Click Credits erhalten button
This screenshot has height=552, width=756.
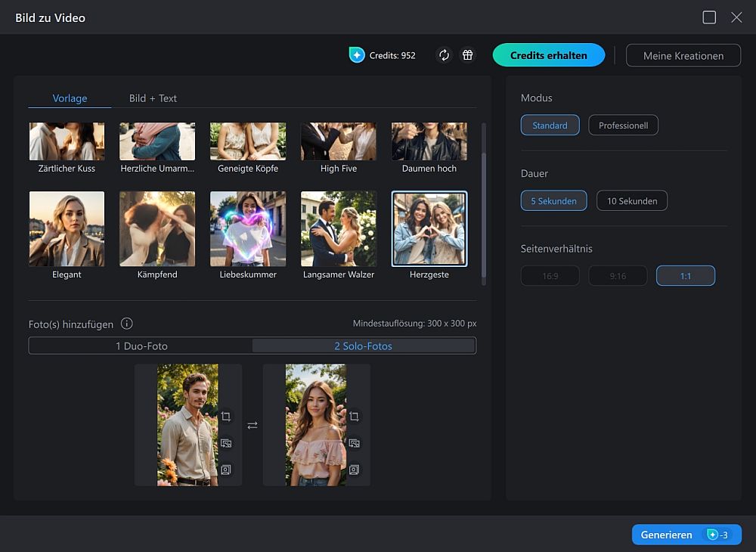[549, 55]
